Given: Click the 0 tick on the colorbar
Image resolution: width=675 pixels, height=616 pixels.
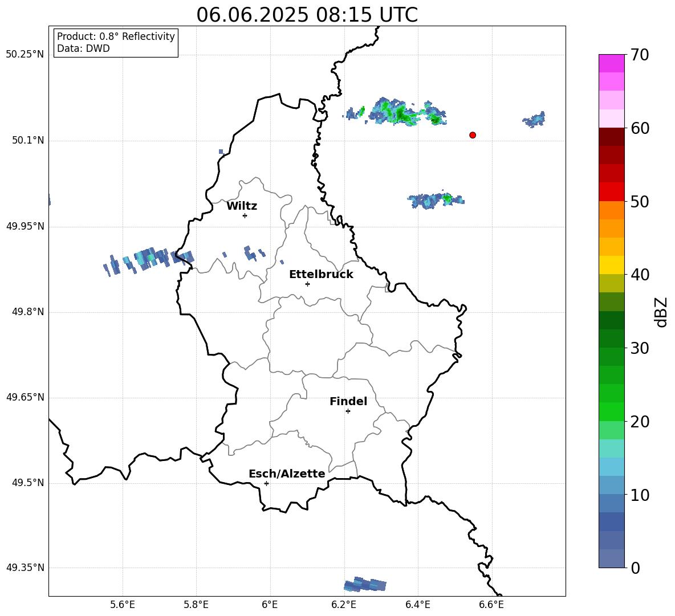Looking at the screenshot, I should [635, 568].
